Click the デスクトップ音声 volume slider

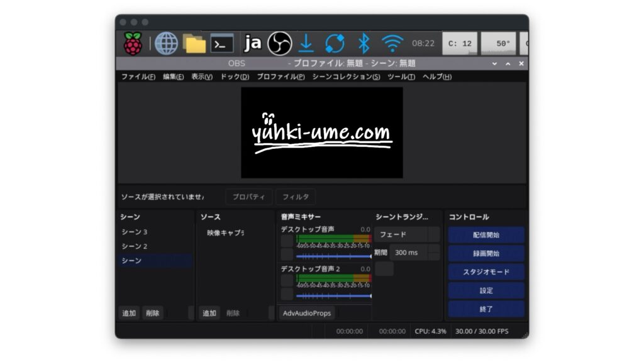coord(333,256)
